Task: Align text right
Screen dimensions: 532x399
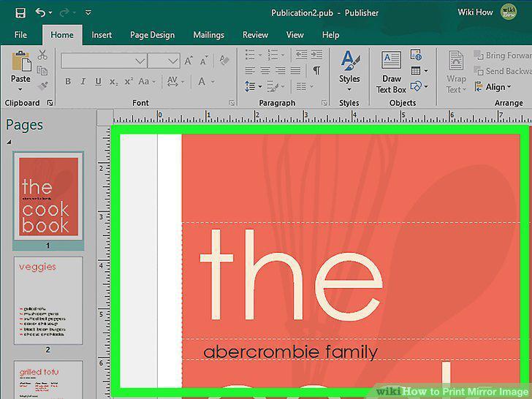Action: (281, 71)
